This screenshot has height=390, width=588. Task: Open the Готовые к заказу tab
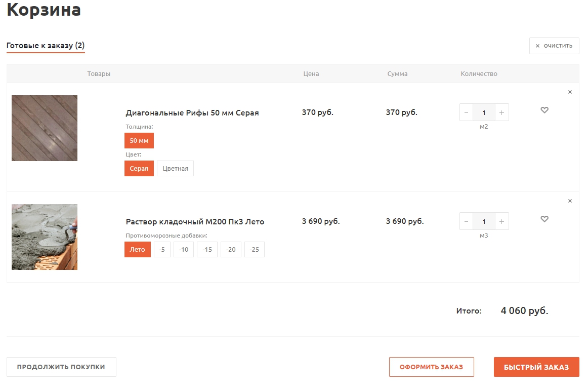click(x=46, y=46)
